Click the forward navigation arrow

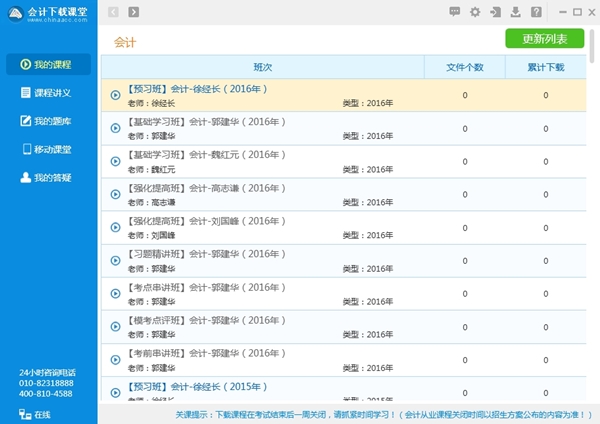click(134, 12)
